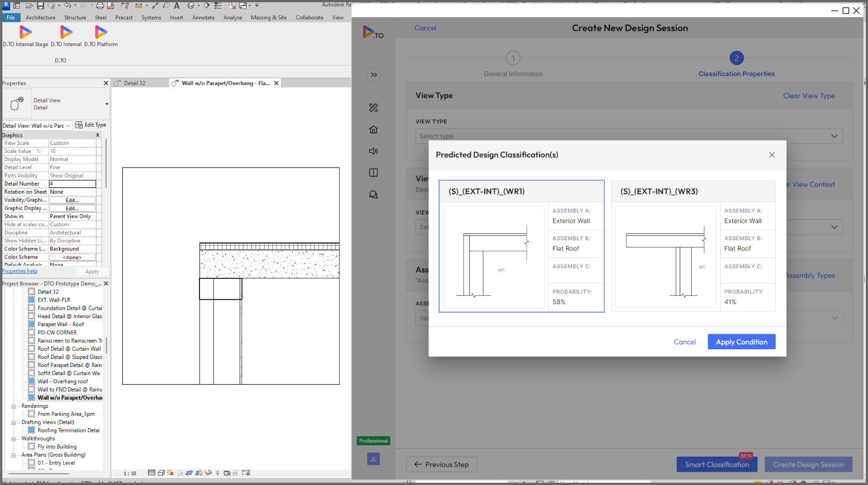Open the Annotate ribbon tab

point(203,18)
